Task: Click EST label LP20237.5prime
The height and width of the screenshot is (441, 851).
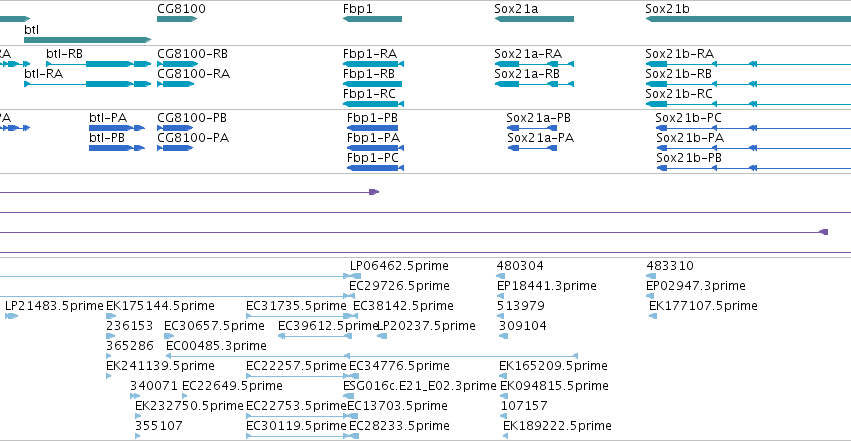Action: pos(426,326)
